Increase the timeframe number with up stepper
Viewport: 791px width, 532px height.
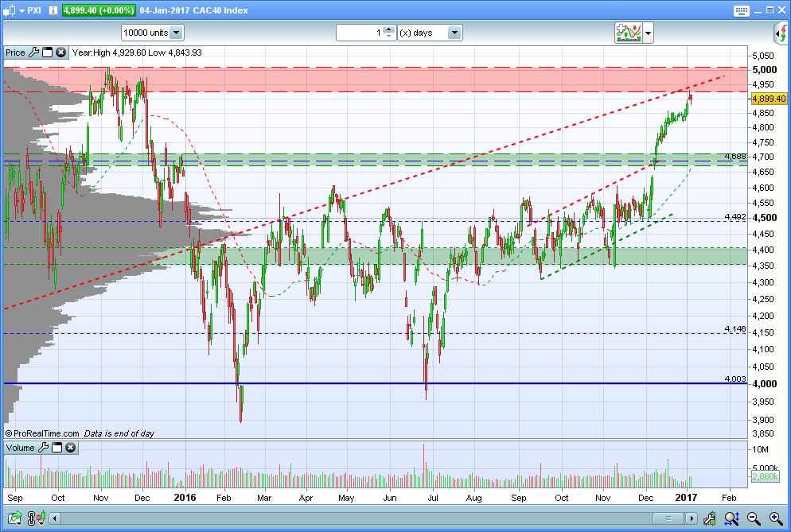[388, 29]
